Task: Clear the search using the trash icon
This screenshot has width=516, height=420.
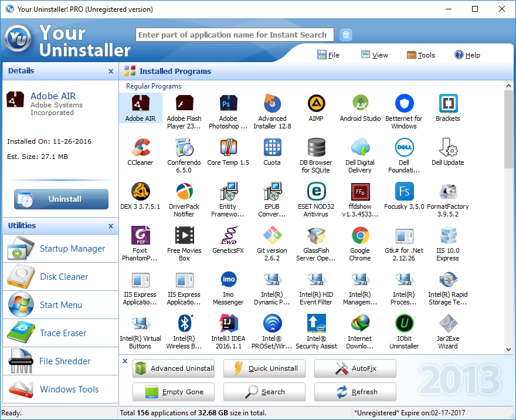Action: [345, 34]
